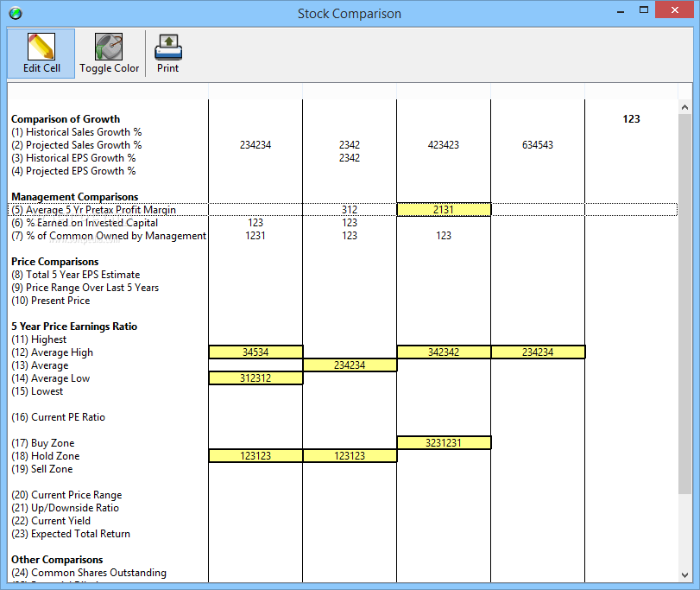The height and width of the screenshot is (590, 700).
Task: Click row label (11) Highest
Action: coord(39,339)
